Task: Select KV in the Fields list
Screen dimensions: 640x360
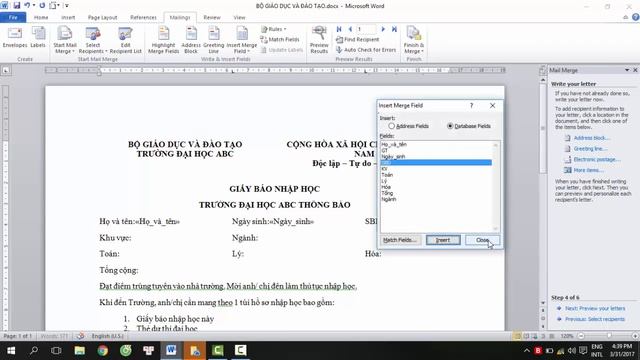Action: coord(436,169)
